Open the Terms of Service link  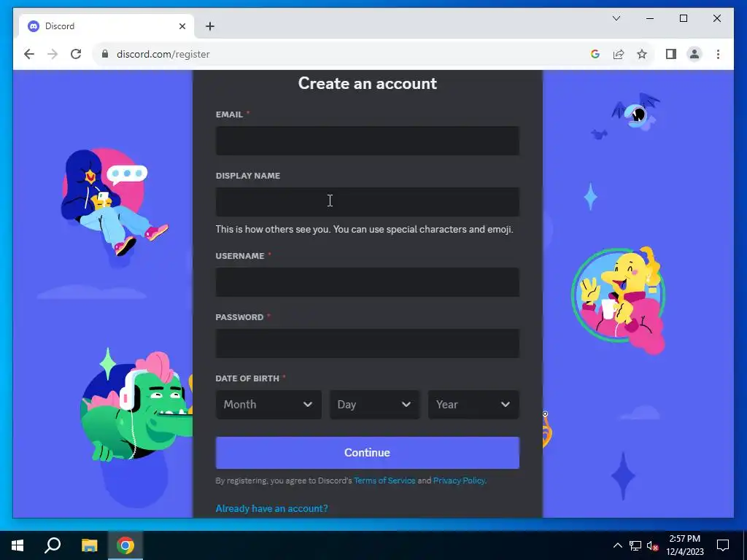[384, 481]
